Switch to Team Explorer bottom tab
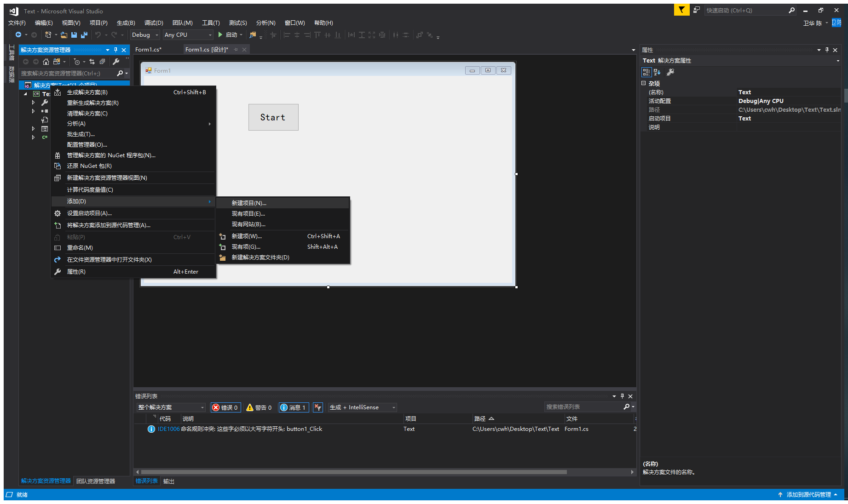Screen dimensions: 848x504 (96, 481)
